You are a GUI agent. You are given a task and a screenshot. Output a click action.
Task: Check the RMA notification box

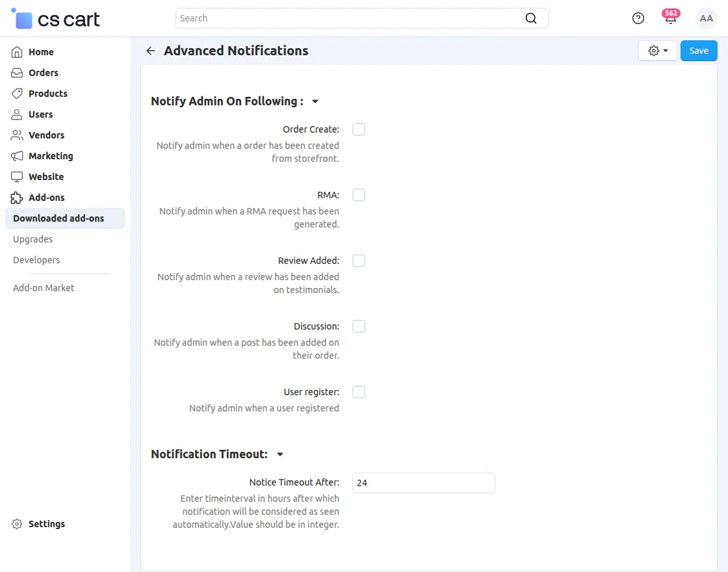358,195
